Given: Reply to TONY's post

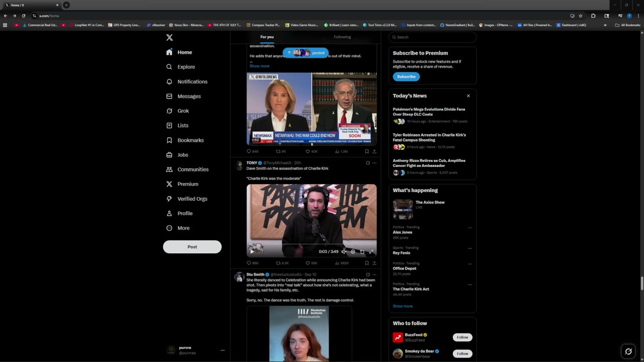Looking at the screenshot, I should (253, 263).
